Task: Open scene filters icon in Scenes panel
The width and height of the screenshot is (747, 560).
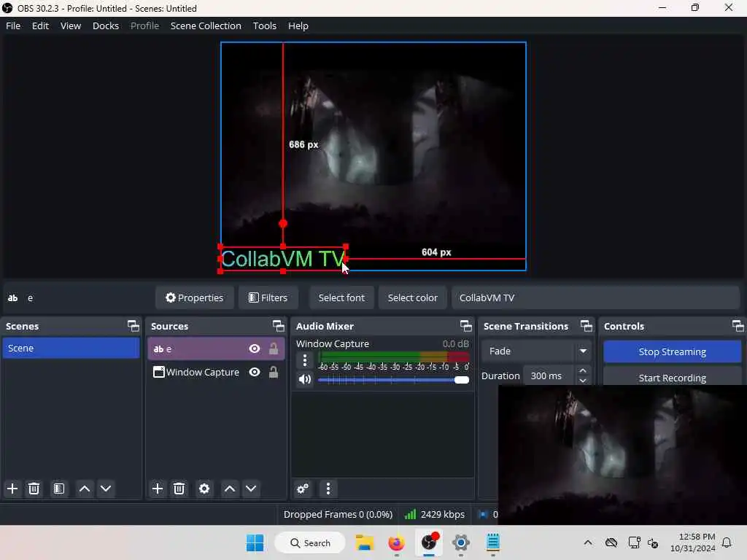Action: pos(59,489)
